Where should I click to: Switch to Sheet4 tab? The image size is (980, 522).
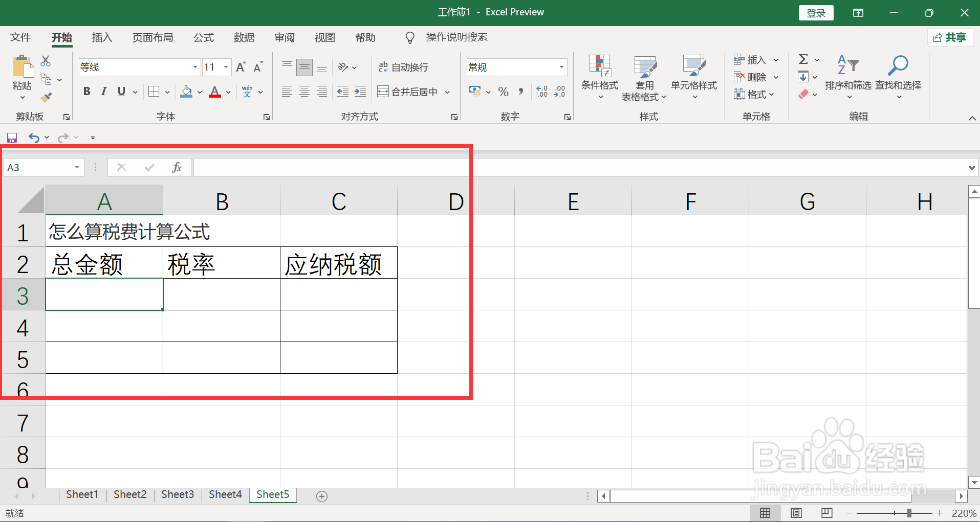coord(225,494)
